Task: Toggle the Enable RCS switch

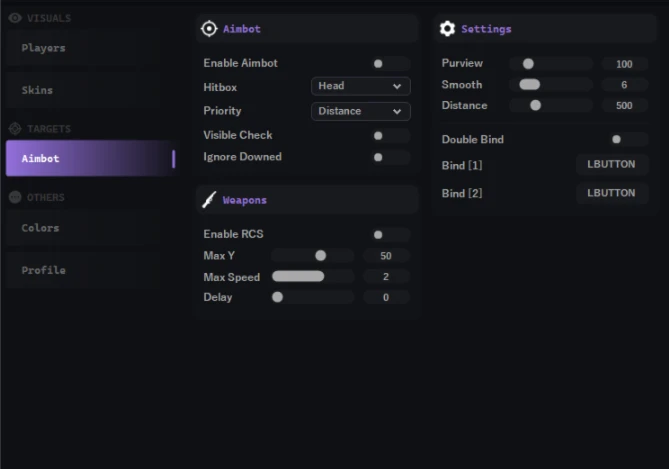Action: click(x=390, y=234)
